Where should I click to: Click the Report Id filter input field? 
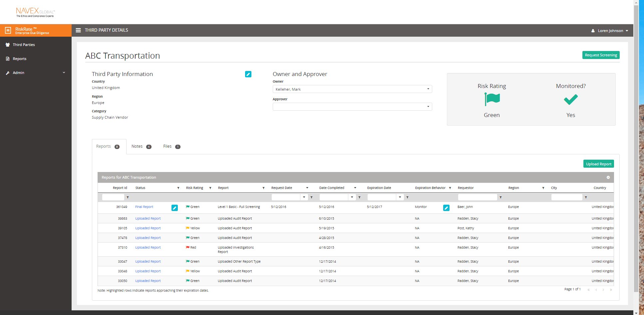coord(113,197)
